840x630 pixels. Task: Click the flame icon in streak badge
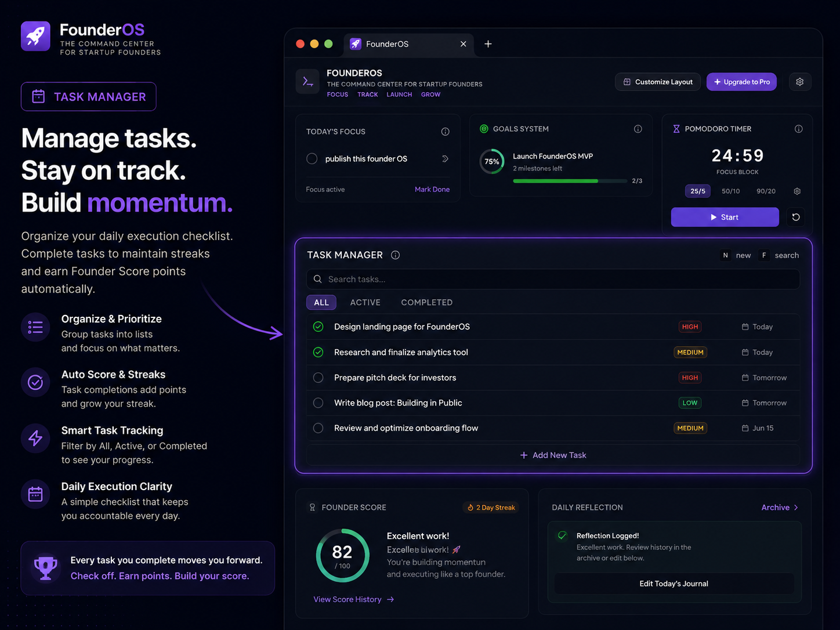(470, 508)
